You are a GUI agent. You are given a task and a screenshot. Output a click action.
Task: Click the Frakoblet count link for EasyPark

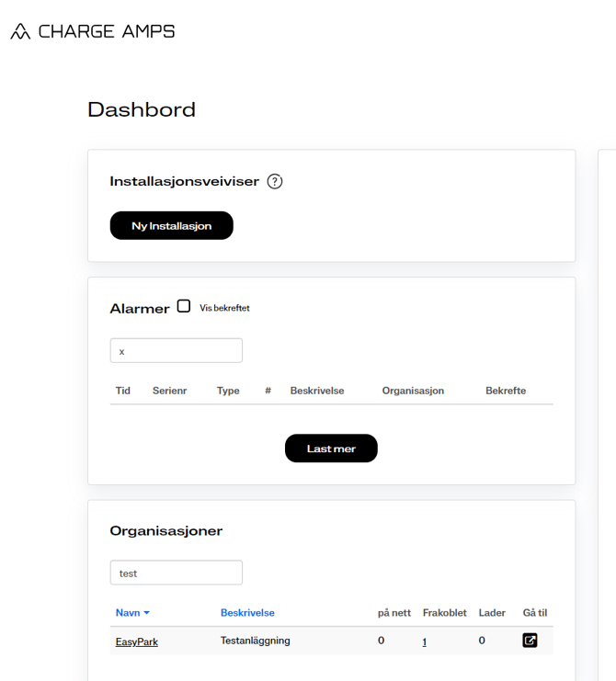[x=425, y=641]
